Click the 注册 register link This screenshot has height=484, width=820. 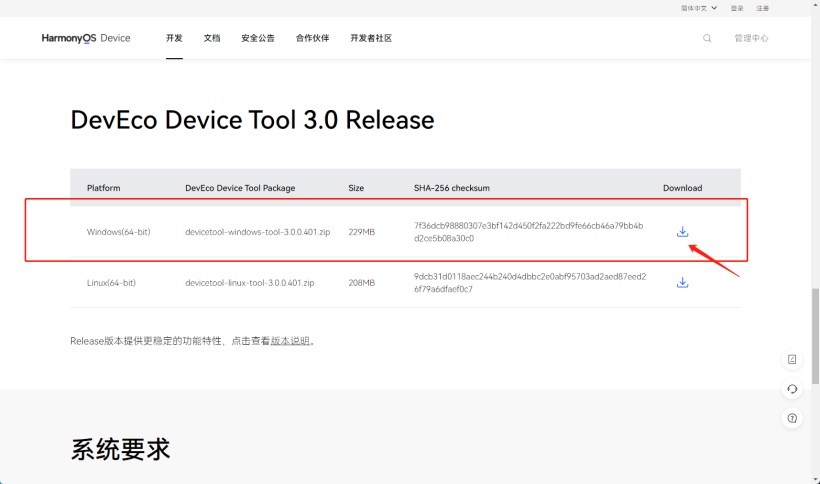(763, 7)
